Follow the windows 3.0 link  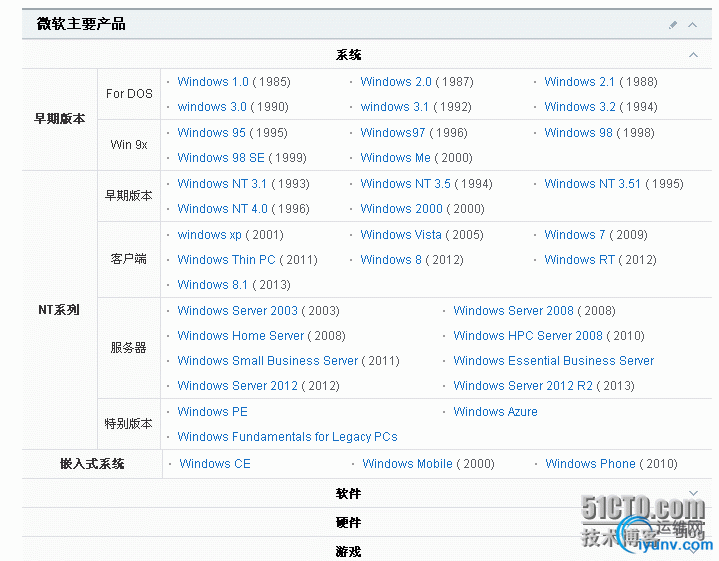click(212, 107)
